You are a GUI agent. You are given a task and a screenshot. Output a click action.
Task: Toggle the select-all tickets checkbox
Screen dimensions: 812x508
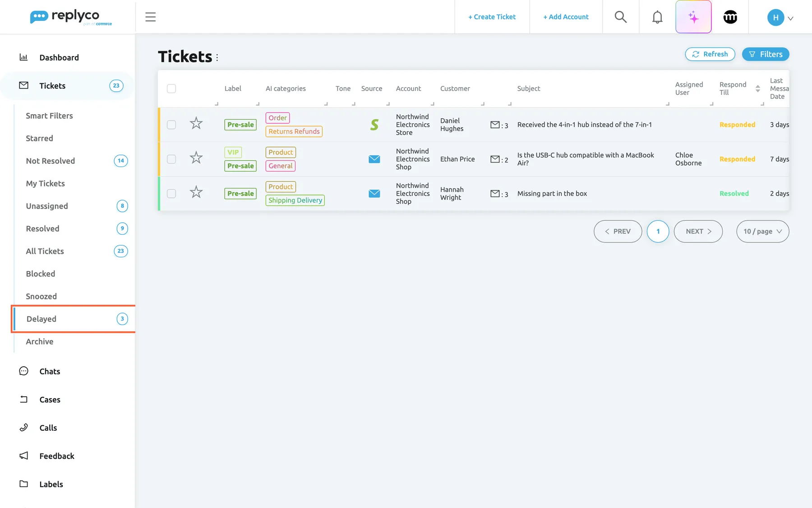(171, 89)
